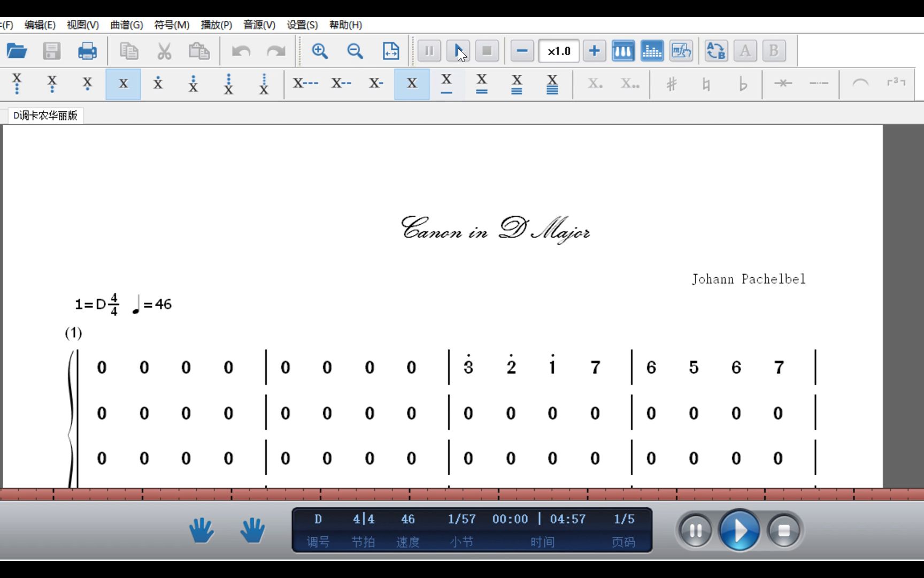Set loop point B

[x=774, y=51]
